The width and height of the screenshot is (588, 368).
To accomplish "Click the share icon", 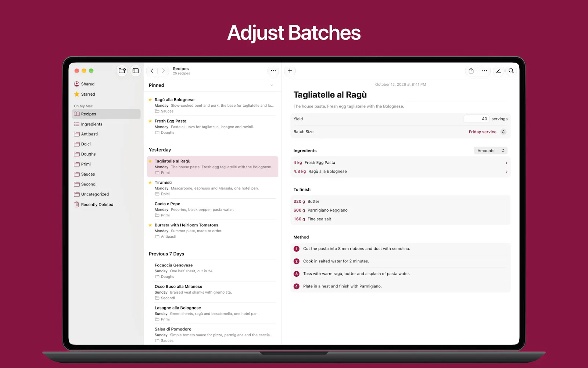I will tap(471, 71).
